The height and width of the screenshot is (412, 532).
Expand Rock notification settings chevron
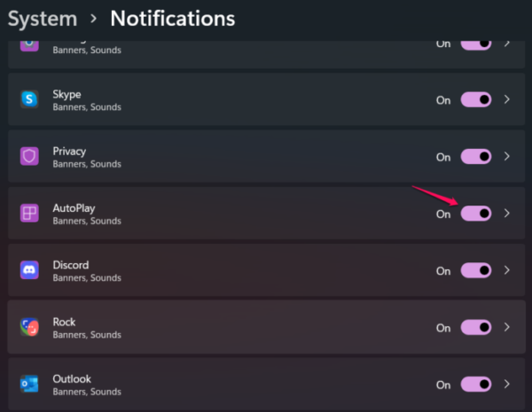[x=507, y=327]
